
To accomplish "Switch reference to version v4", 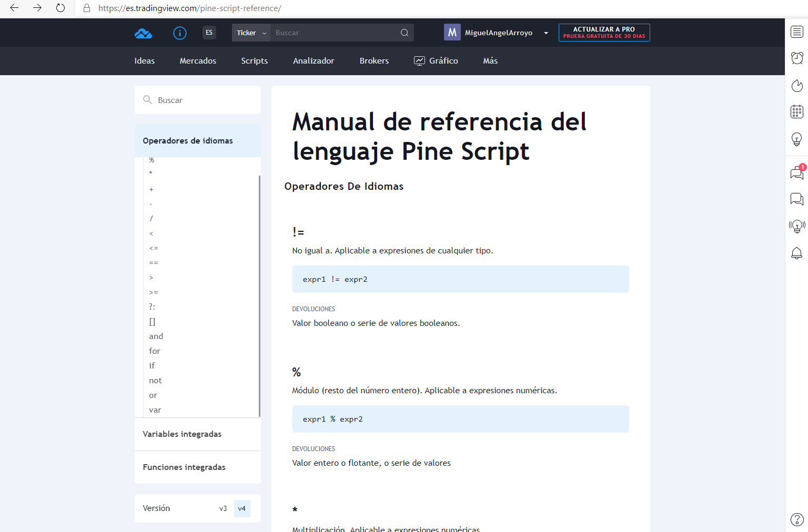I will 242,508.
